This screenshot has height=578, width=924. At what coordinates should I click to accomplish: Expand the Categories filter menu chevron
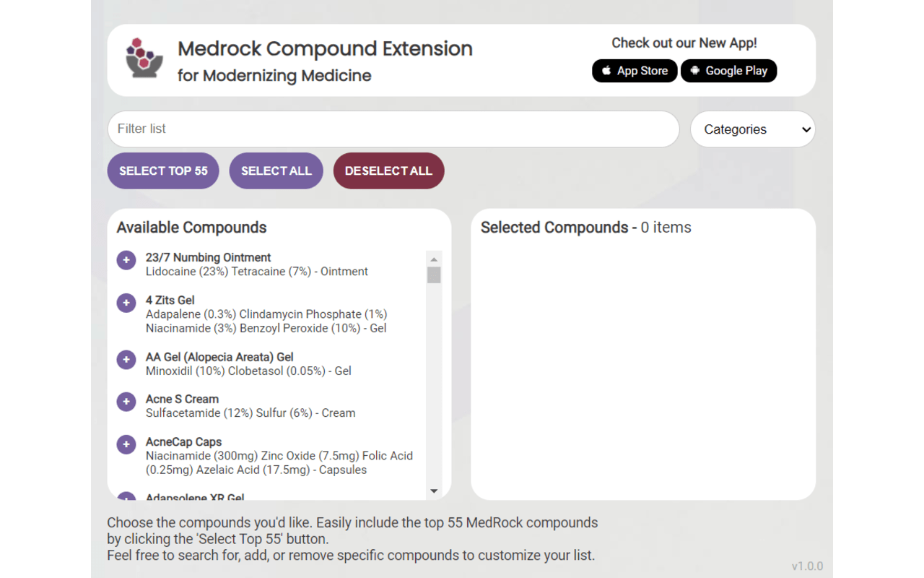(x=806, y=129)
